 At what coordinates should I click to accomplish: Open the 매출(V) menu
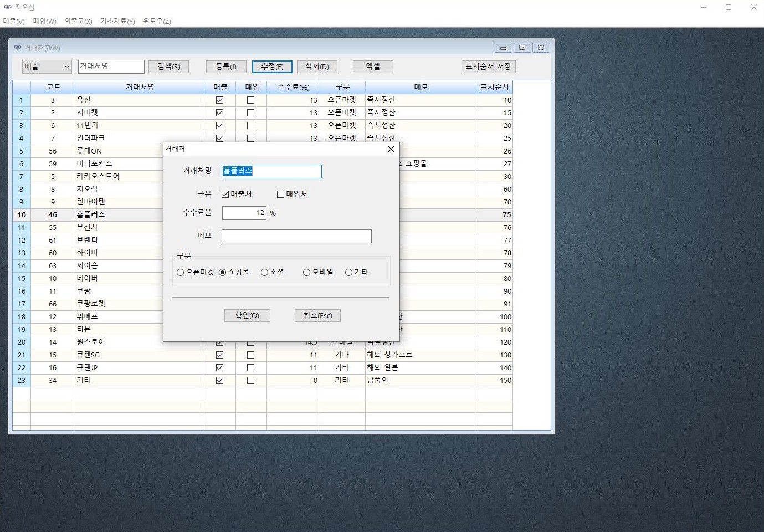(14, 21)
